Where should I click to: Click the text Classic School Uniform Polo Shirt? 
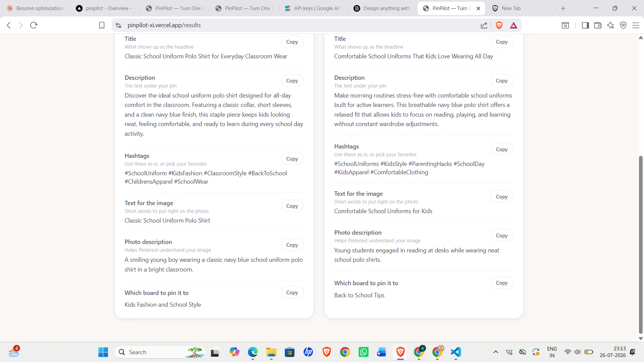[167, 221]
